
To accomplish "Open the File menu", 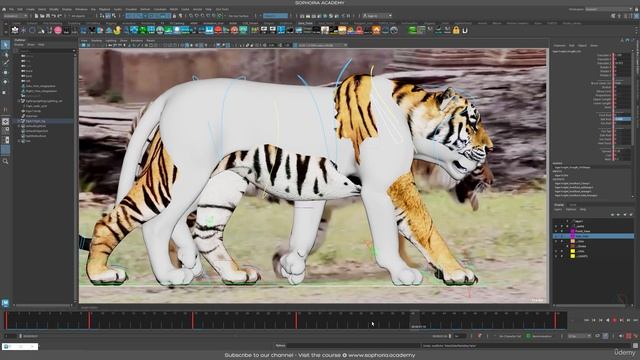I will 11,9.
